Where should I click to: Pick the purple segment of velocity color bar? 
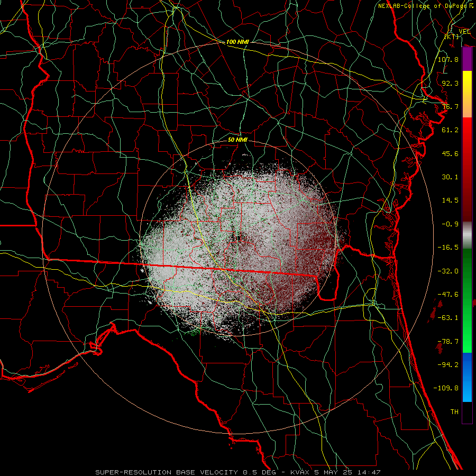pos(467,59)
